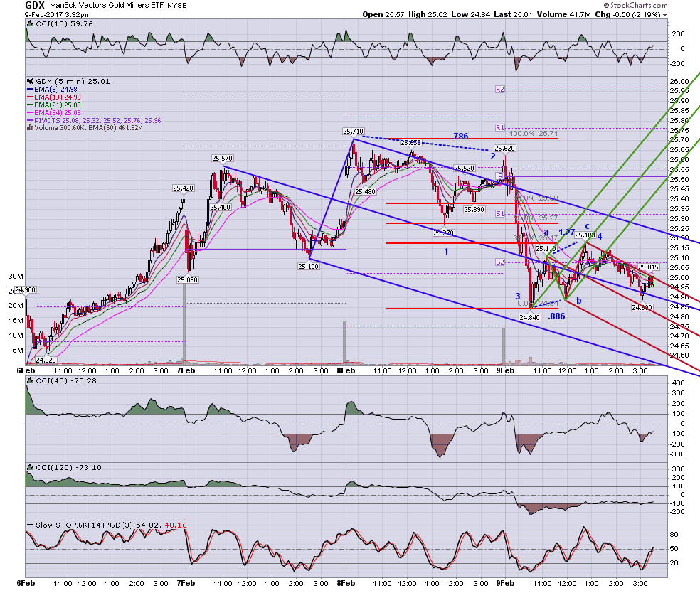
Task: Click the GDX ticker symbol in the header
Action: point(35,6)
